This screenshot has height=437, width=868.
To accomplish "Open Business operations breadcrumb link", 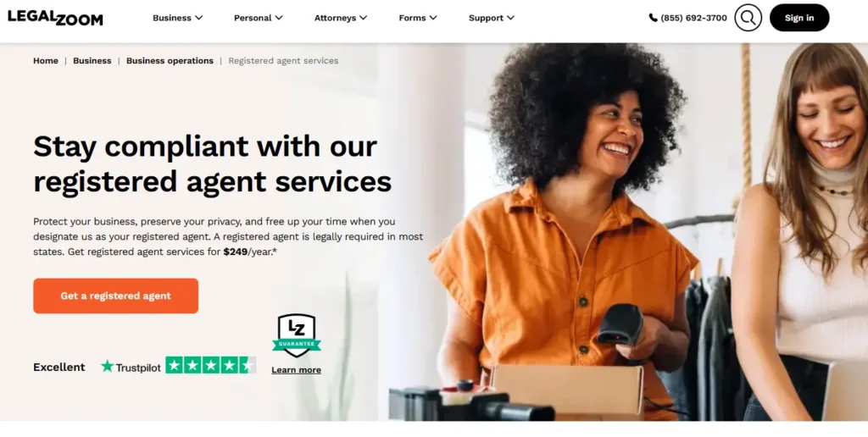I will tap(170, 61).
